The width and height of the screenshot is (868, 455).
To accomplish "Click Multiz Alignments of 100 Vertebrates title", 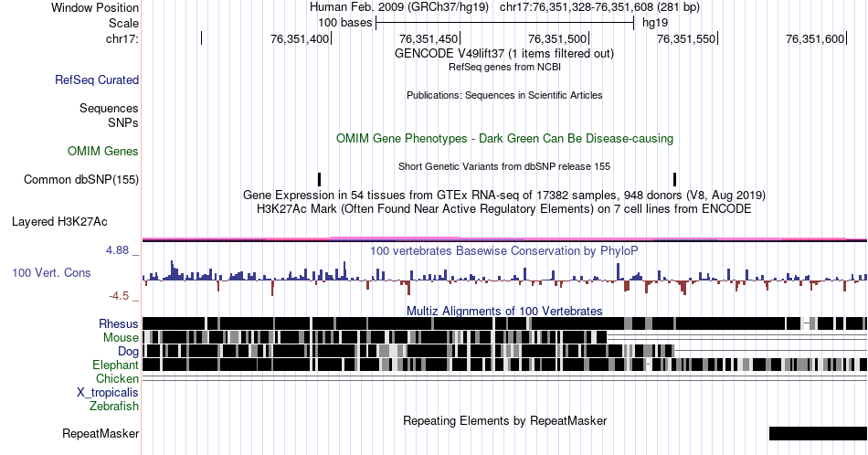I will 504,311.
